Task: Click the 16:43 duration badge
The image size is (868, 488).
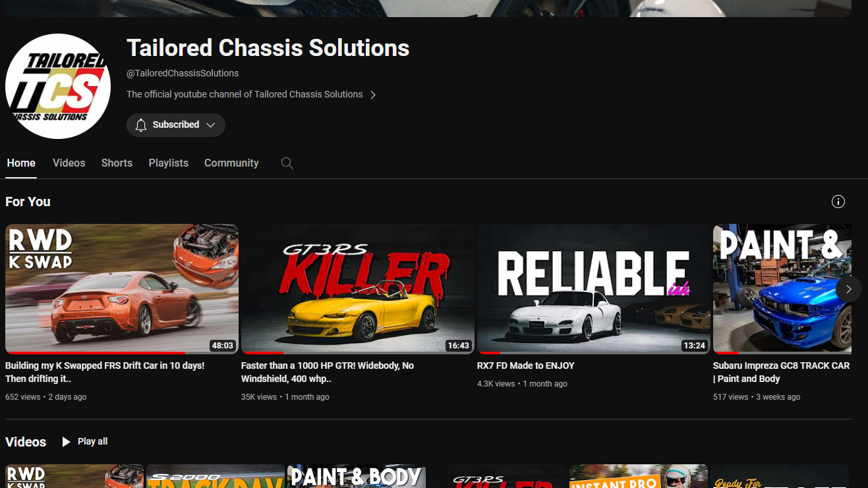Action: [458, 345]
